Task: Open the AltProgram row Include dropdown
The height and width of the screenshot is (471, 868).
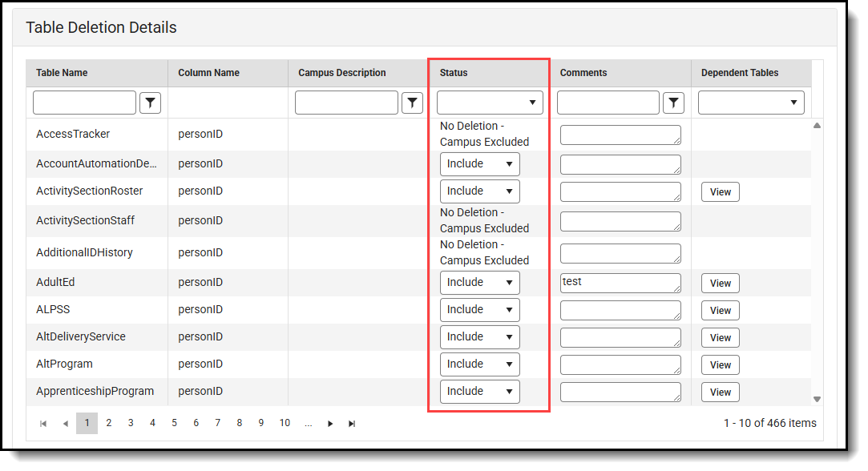Action: tap(479, 364)
